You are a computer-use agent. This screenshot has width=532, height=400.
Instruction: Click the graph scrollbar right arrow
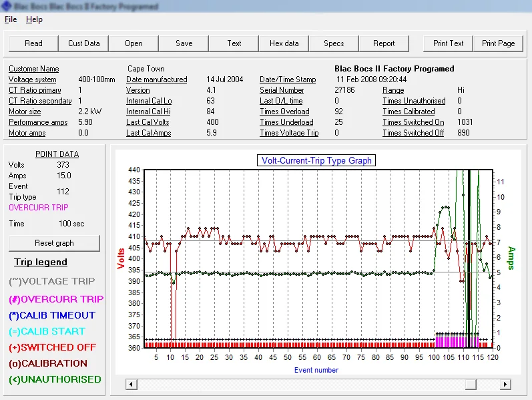coord(505,385)
